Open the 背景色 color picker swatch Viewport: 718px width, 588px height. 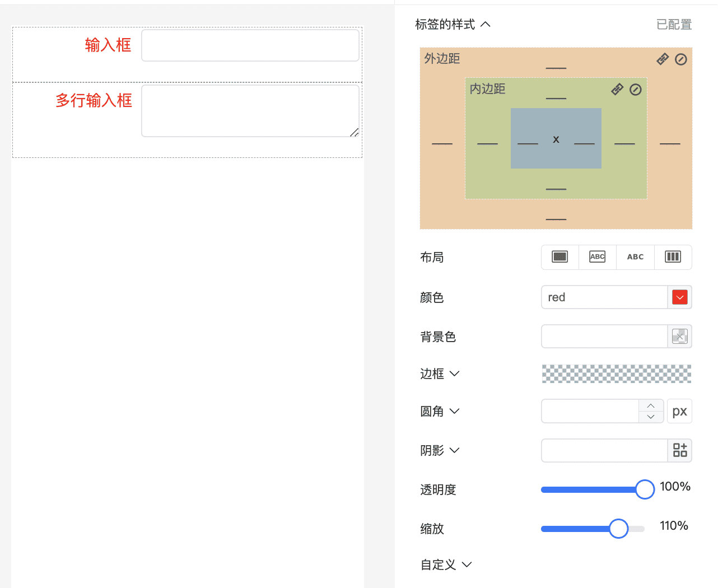point(680,337)
